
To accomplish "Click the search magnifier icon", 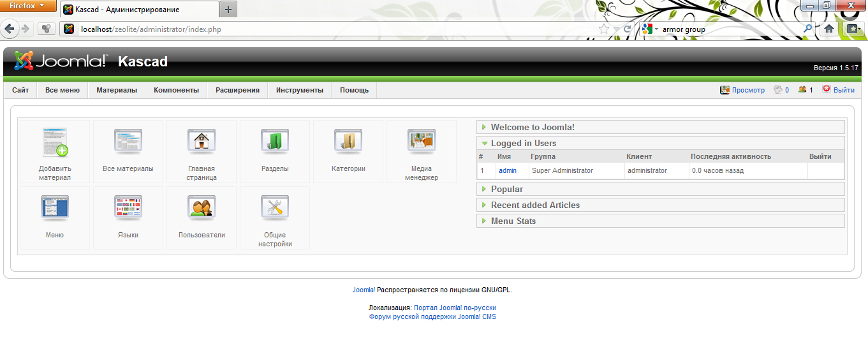I will [809, 29].
